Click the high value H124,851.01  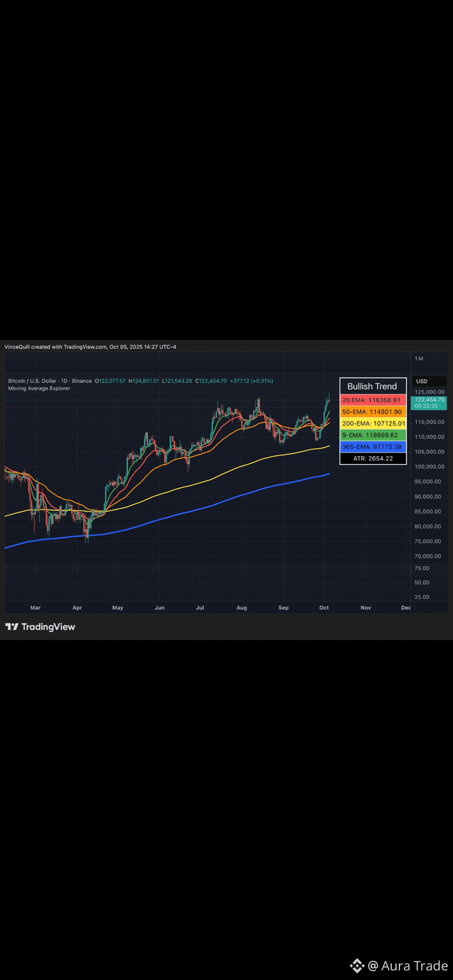144,381
